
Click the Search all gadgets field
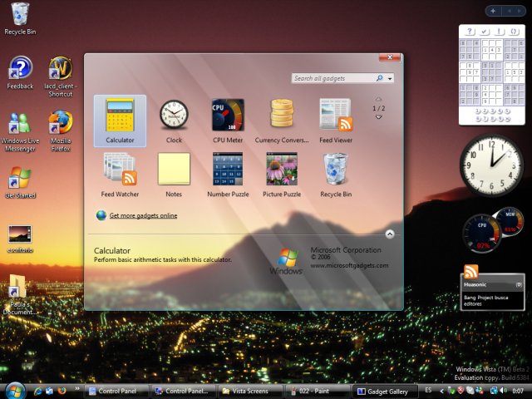(x=332, y=78)
